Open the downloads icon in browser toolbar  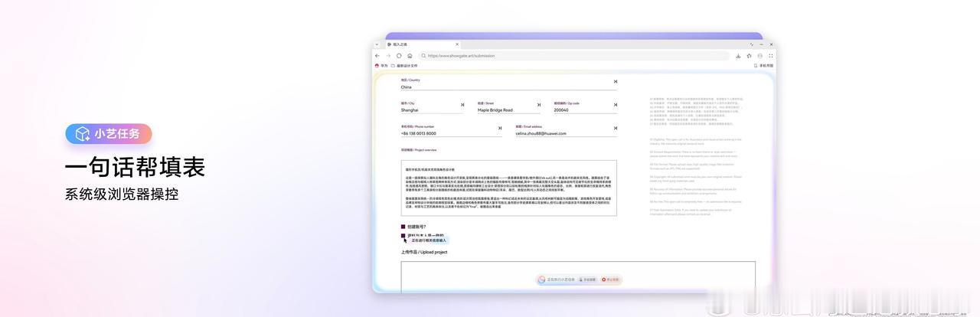(x=738, y=56)
